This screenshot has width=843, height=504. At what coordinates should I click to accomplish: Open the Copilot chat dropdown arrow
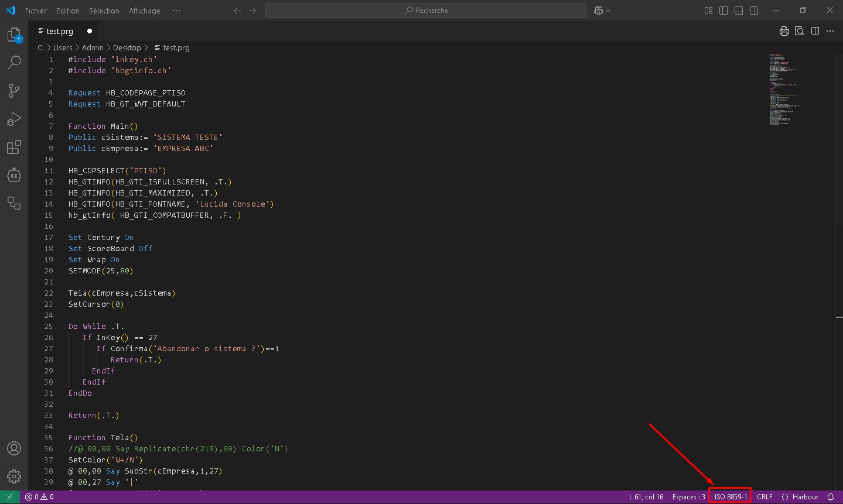click(608, 11)
